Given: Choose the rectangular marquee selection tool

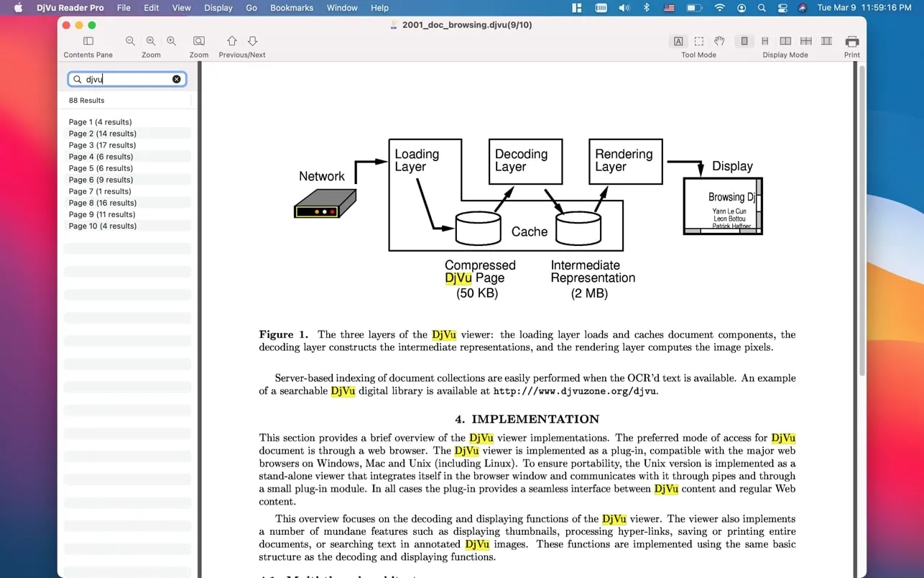Looking at the screenshot, I should 698,42.
